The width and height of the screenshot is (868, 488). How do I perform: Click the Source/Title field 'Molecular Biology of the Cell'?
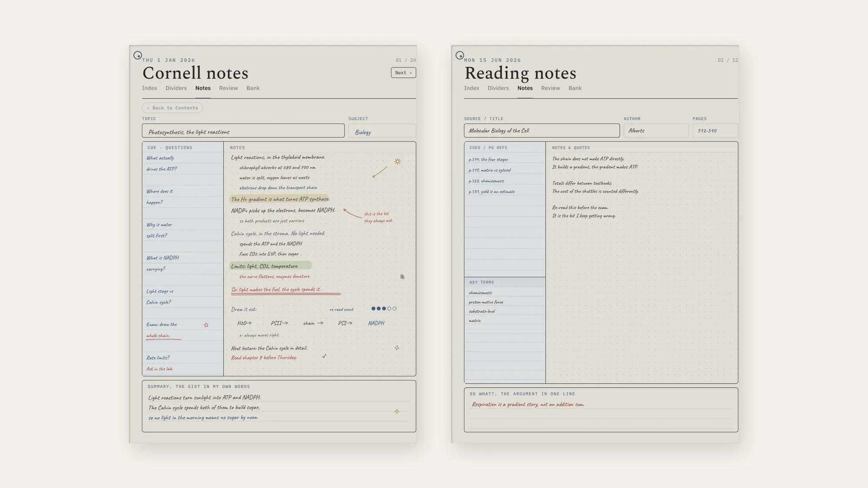542,131
